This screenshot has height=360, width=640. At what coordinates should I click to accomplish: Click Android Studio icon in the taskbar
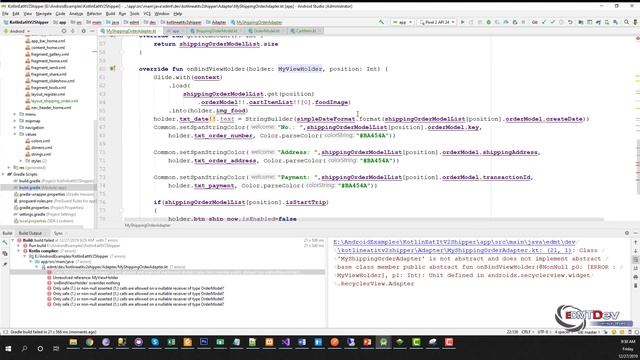[383, 342]
